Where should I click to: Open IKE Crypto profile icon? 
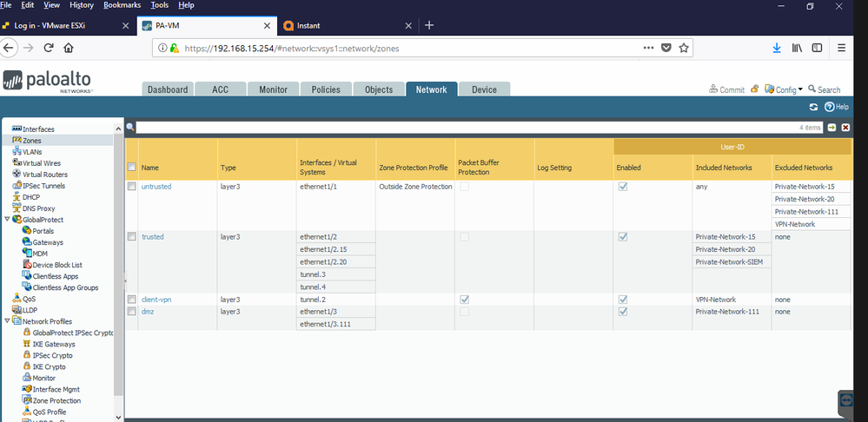tap(27, 366)
